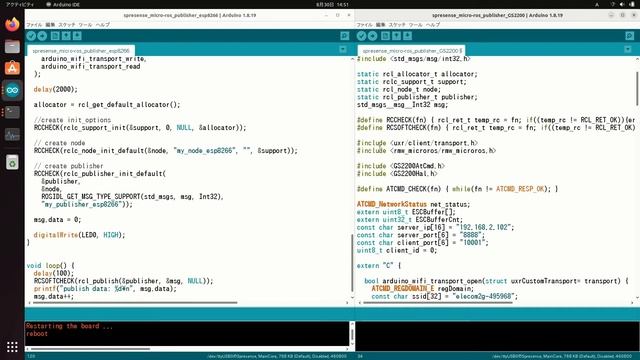
Task: Open 編集 menu in right GS2200 window
Action: coord(380,25)
